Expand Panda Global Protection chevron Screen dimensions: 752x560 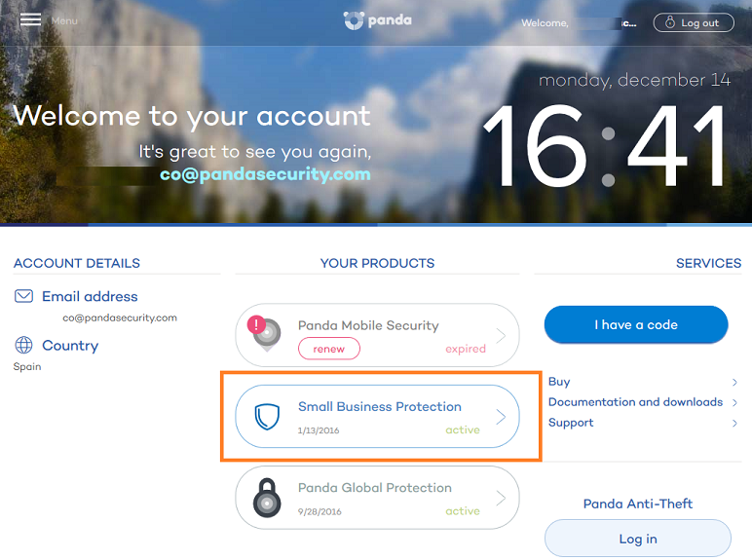tap(501, 498)
